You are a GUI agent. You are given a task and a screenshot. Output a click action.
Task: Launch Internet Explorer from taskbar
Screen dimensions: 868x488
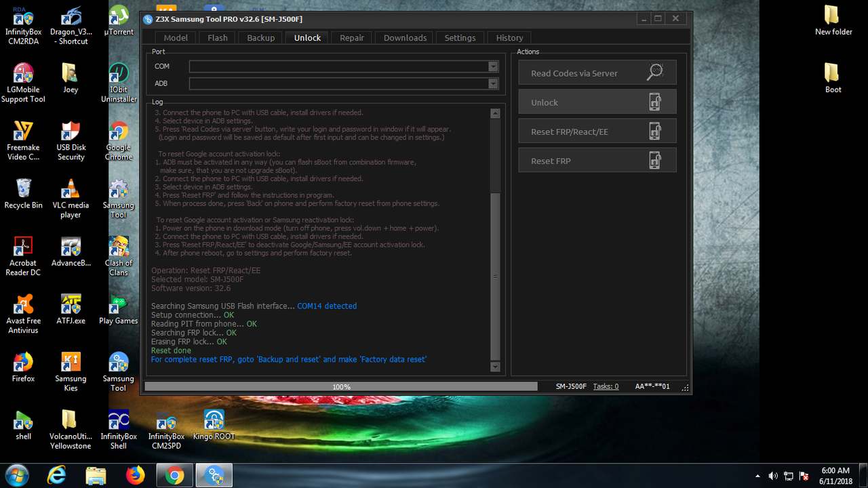[x=56, y=475]
